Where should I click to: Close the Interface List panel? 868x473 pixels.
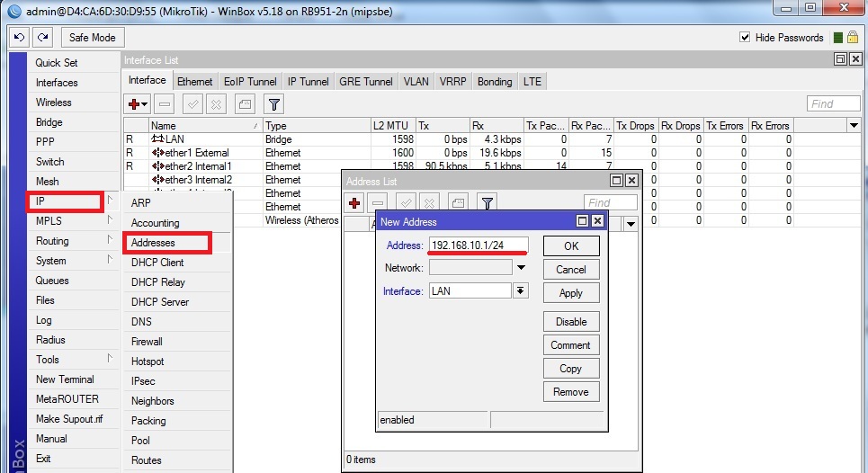click(x=855, y=59)
